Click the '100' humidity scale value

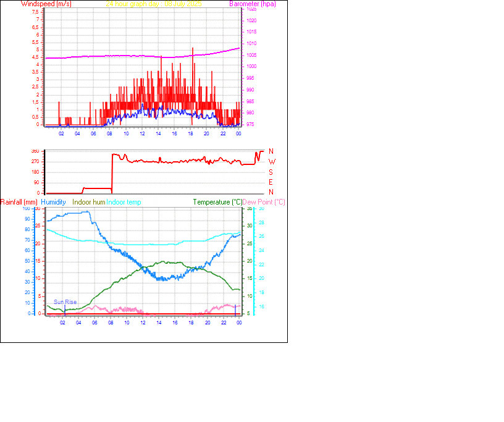(27, 208)
